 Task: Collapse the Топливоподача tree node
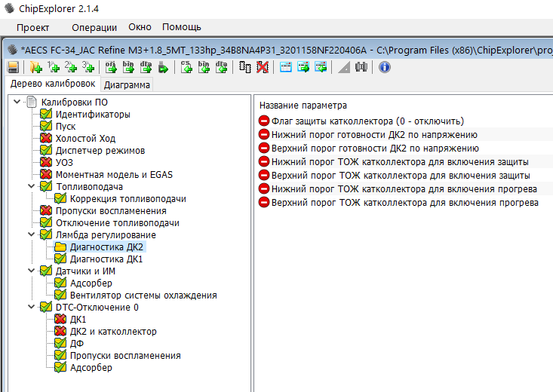32,187
